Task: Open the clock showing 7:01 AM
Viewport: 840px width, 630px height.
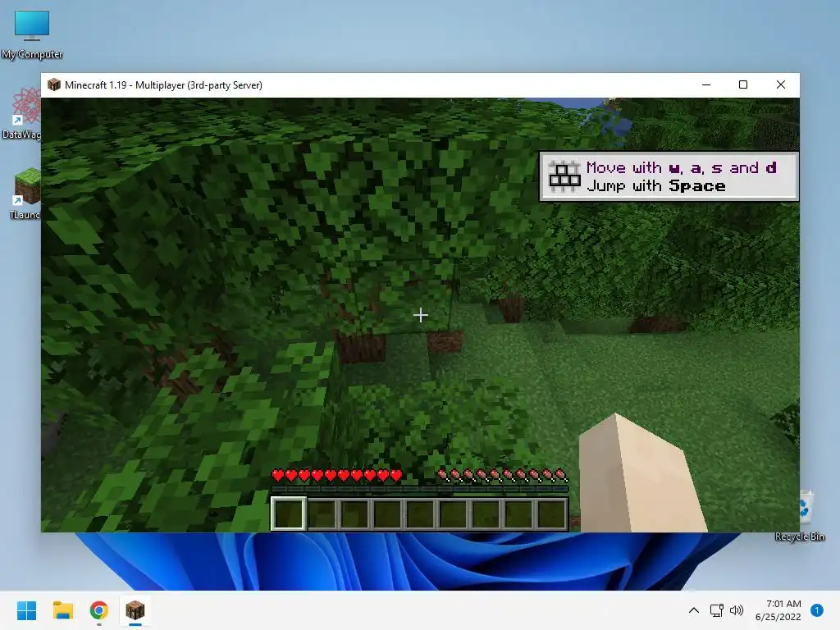Action: click(778, 610)
